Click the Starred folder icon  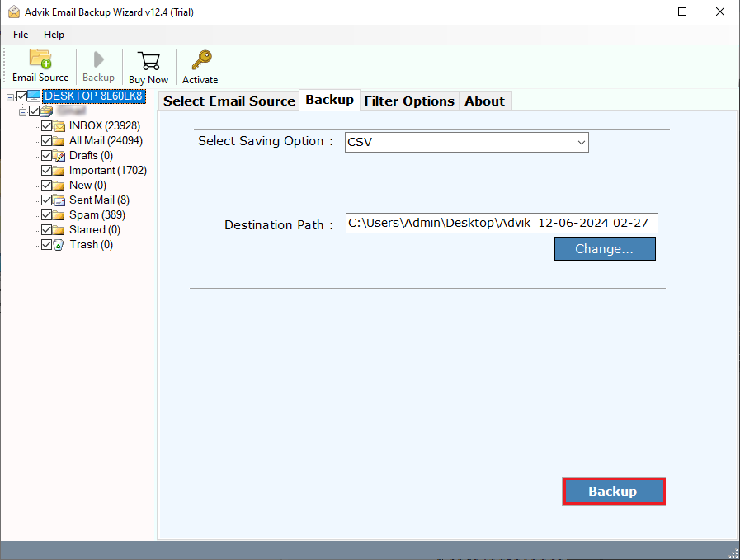point(59,230)
